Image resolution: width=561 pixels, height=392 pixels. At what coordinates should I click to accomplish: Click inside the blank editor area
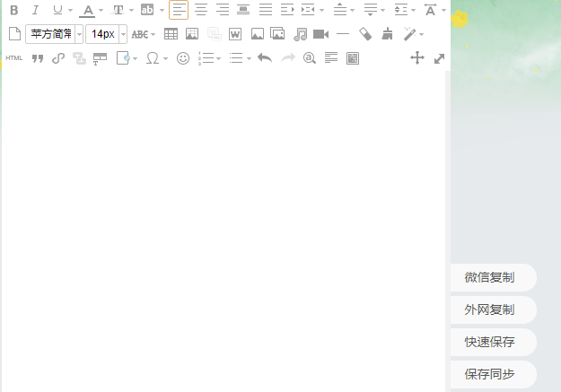(x=224, y=224)
